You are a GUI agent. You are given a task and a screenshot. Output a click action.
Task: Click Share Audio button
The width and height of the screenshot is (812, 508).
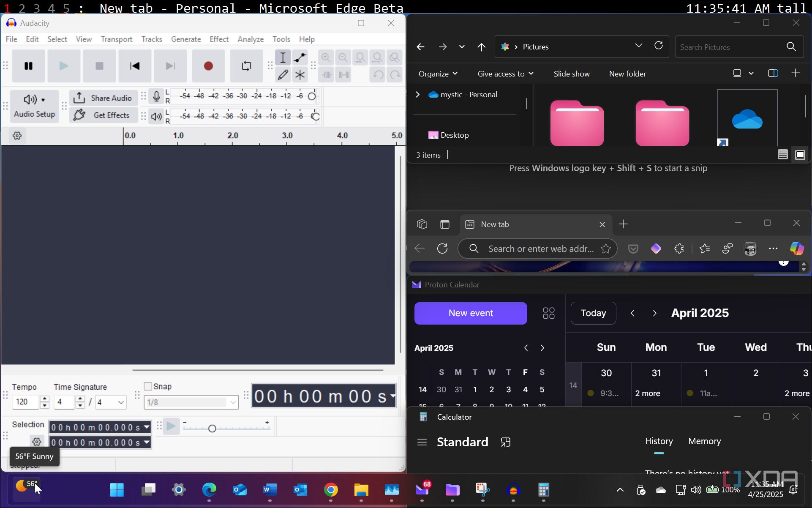coord(103,98)
